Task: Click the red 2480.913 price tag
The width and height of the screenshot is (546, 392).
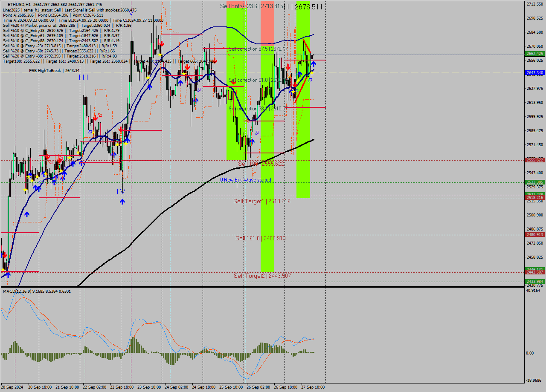Action: [x=534, y=235]
